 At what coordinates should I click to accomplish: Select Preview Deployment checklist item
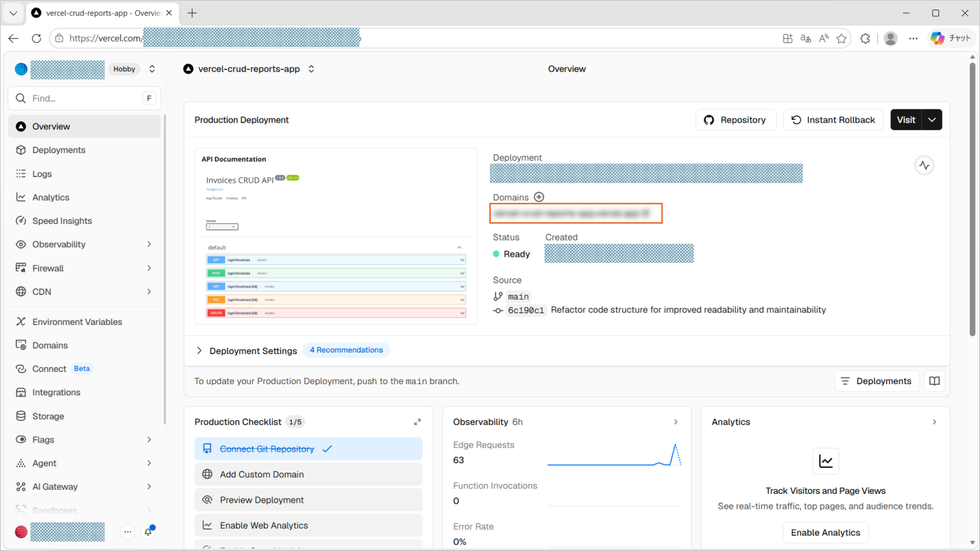(308, 500)
